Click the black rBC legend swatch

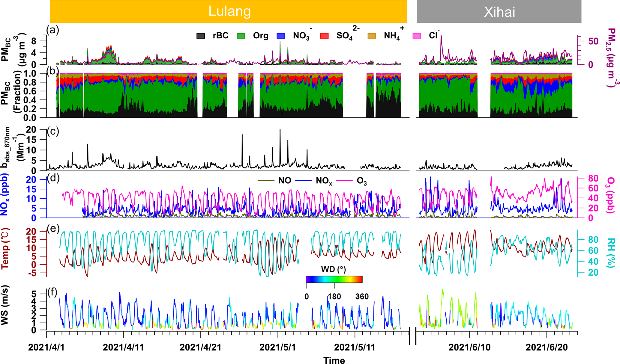[x=201, y=36]
